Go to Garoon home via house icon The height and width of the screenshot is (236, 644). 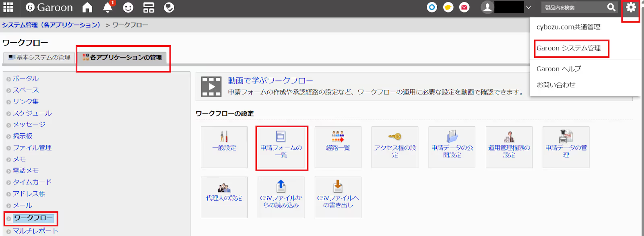coord(87,7)
